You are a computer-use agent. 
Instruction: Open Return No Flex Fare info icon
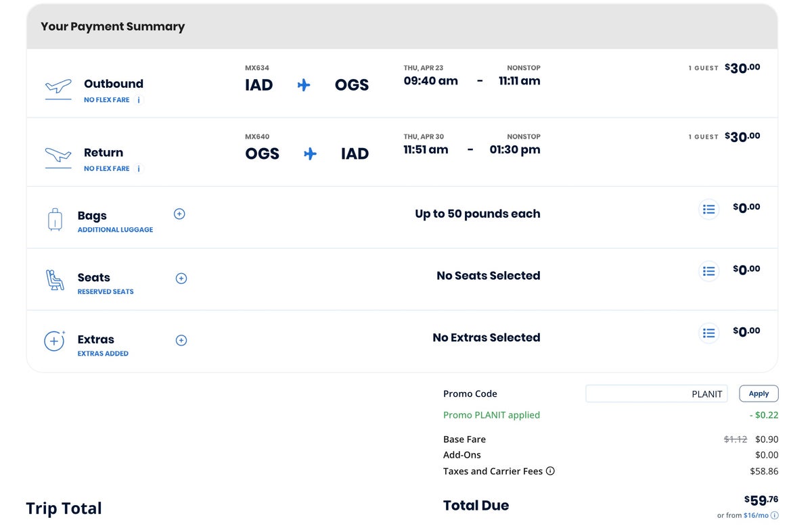[139, 169]
